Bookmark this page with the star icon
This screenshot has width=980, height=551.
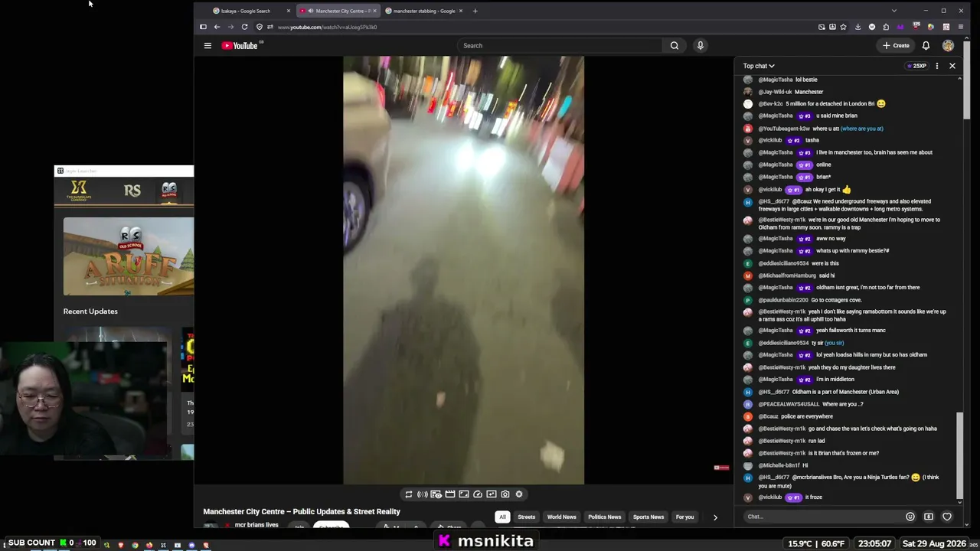coord(843,27)
